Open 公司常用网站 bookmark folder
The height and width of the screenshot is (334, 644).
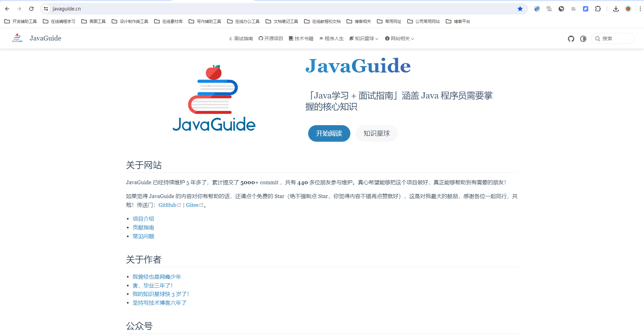click(424, 21)
